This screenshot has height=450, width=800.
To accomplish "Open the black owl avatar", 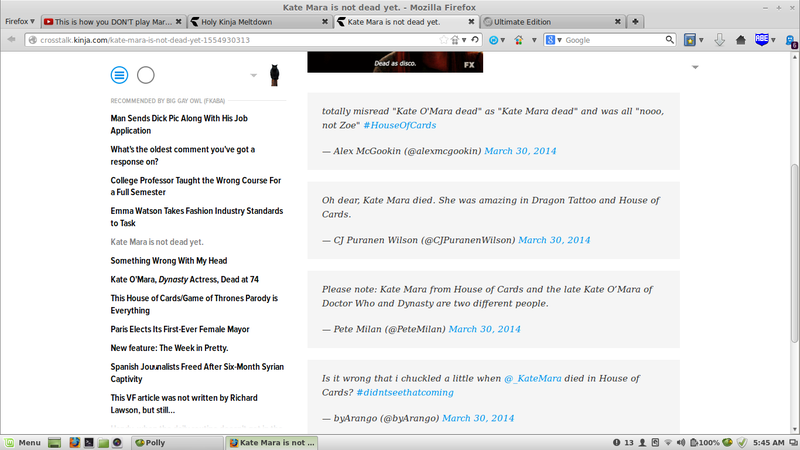I will [x=274, y=75].
